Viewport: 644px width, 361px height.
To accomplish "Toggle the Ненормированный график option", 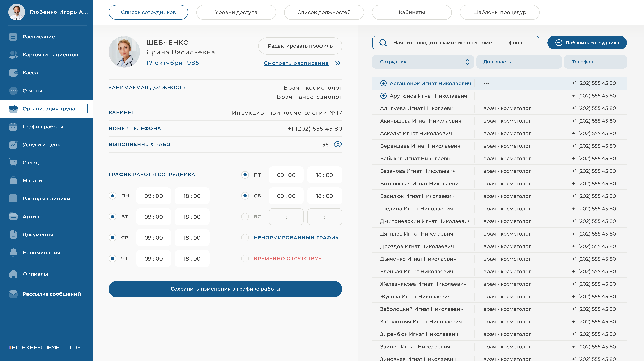I will pyautogui.click(x=245, y=237).
